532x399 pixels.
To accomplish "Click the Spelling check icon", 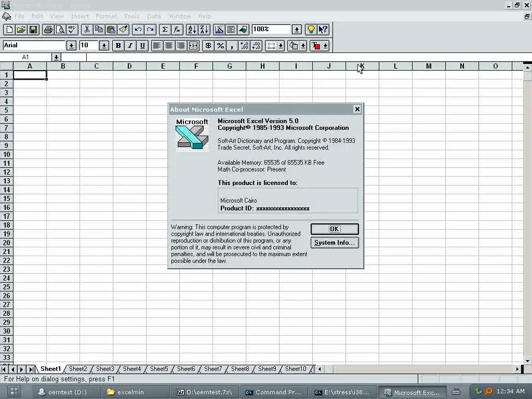I will 72,30.
